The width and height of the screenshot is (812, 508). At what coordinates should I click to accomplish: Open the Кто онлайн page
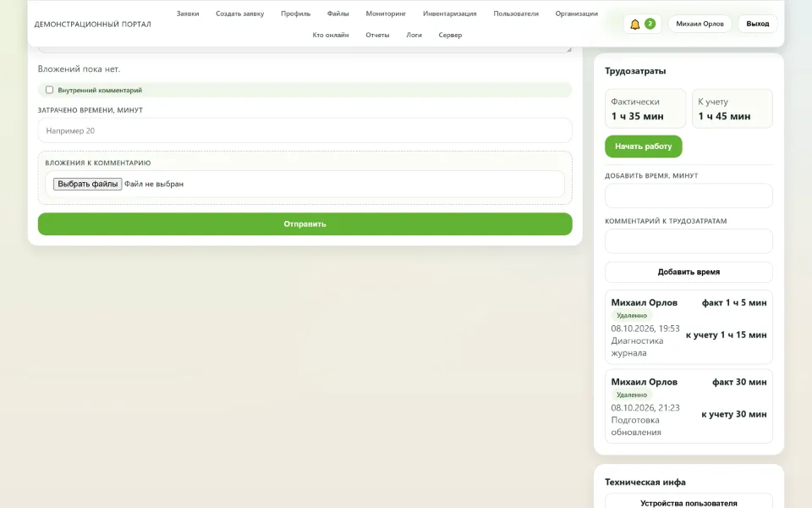[331, 35]
